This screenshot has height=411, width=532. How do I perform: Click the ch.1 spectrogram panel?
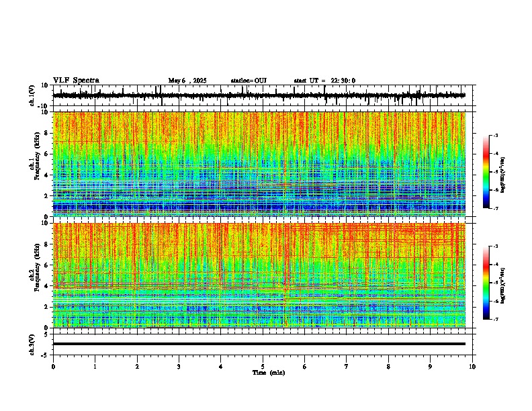[x=259, y=164]
